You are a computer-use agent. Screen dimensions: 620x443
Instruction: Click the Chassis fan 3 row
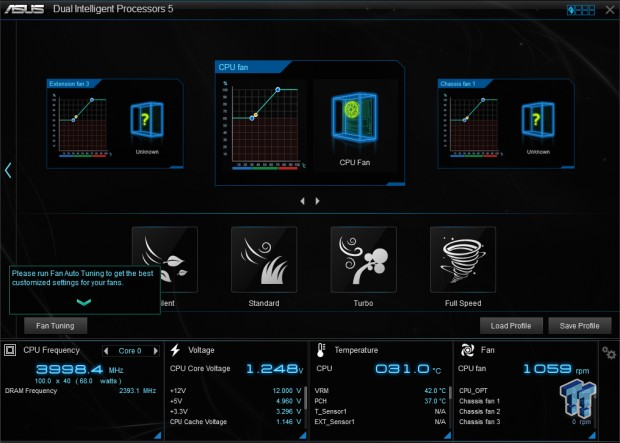pyautogui.click(x=525, y=422)
